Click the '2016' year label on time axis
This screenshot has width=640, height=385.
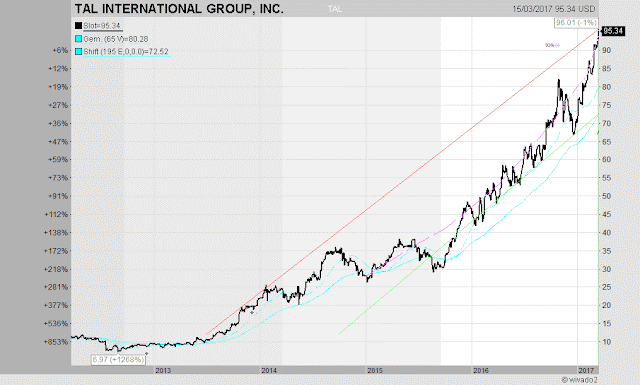click(x=481, y=370)
